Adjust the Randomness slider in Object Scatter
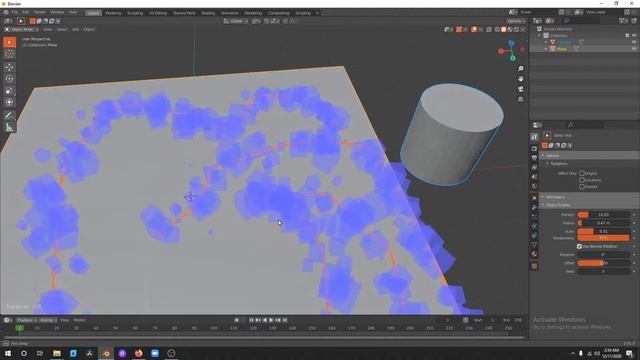 coord(603,238)
